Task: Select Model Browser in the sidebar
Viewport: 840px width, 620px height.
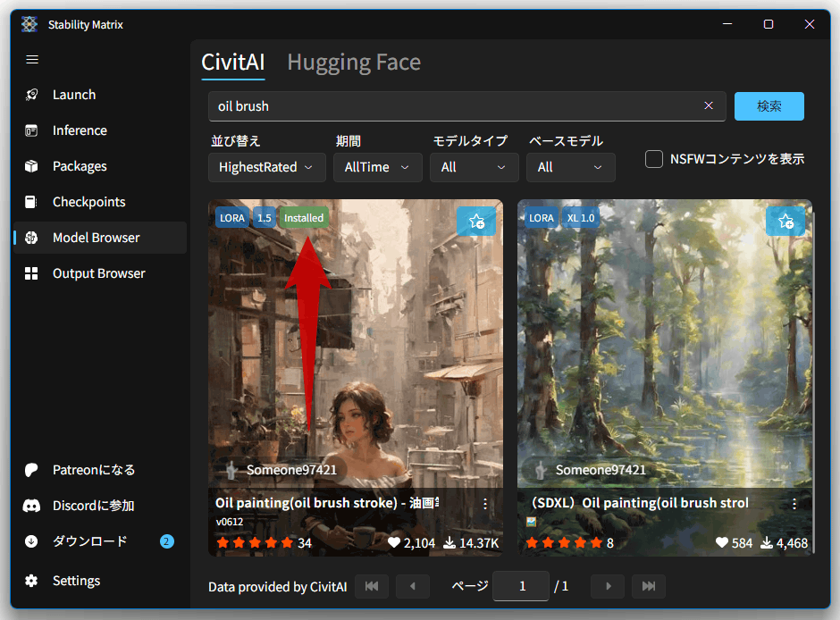Action: pyautogui.click(x=100, y=238)
